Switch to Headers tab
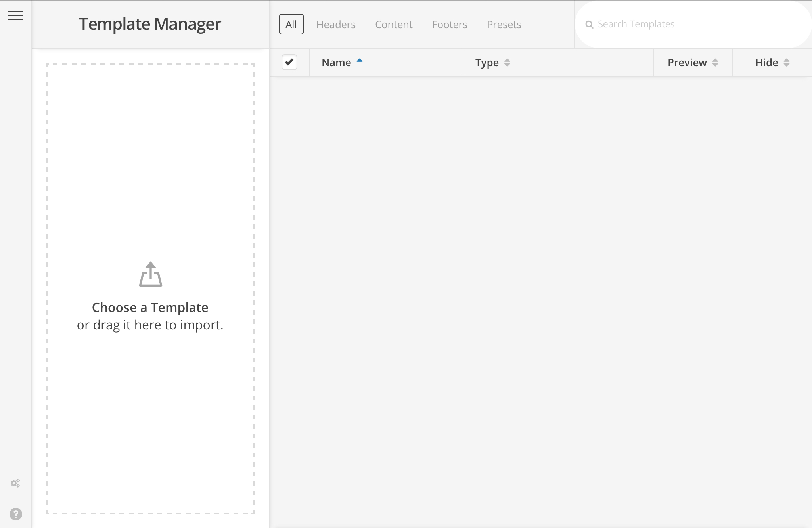This screenshot has height=528, width=812. tap(336, 25)
